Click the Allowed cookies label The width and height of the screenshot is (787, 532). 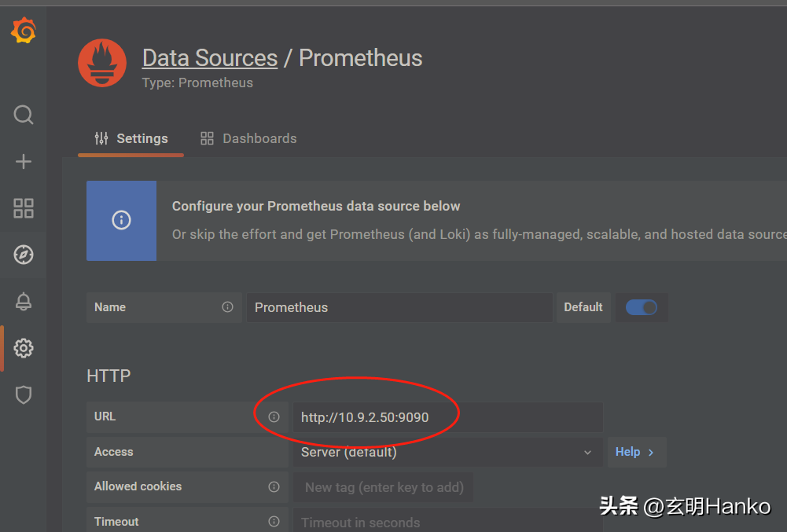coord(138,486)
